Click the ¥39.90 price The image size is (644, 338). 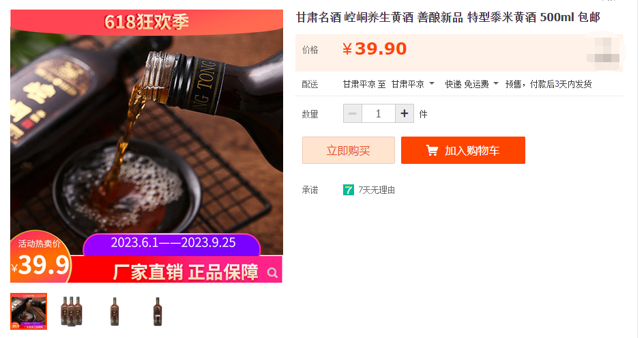pyautogui.click(x=375, y=49)
